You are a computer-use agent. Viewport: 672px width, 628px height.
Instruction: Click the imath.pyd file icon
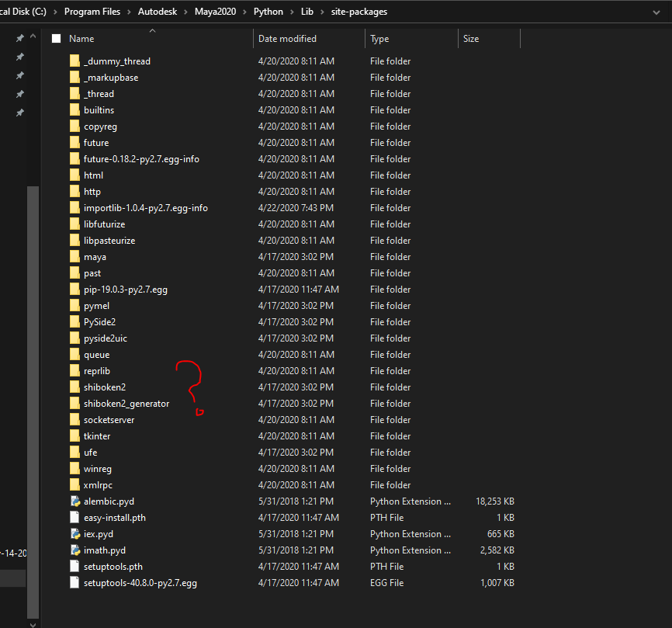pos(74,550)
